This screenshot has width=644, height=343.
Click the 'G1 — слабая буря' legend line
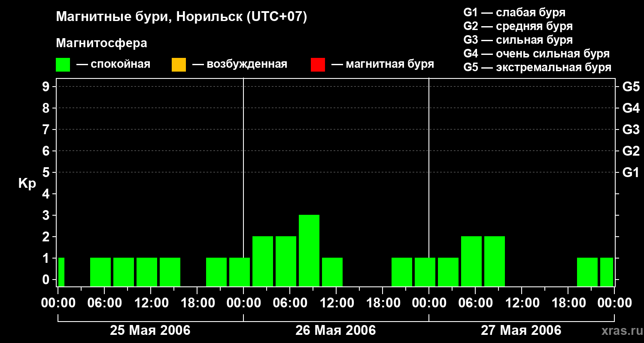514,12
